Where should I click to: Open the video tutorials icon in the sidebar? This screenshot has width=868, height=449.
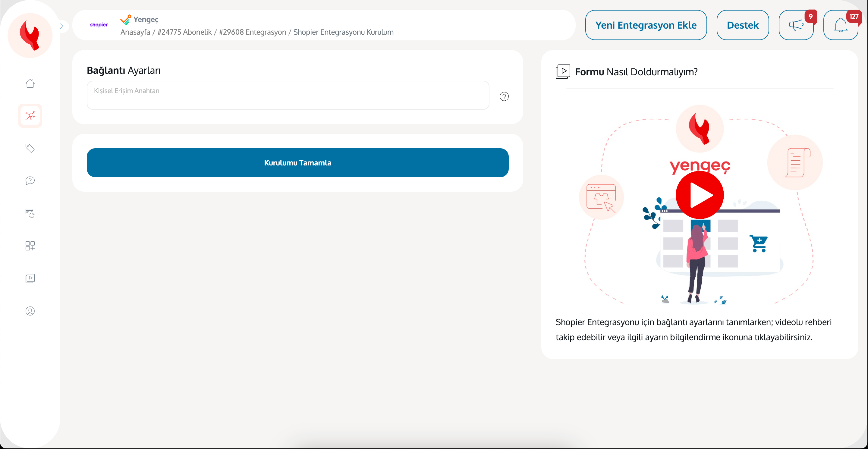[x=30, y=278]
